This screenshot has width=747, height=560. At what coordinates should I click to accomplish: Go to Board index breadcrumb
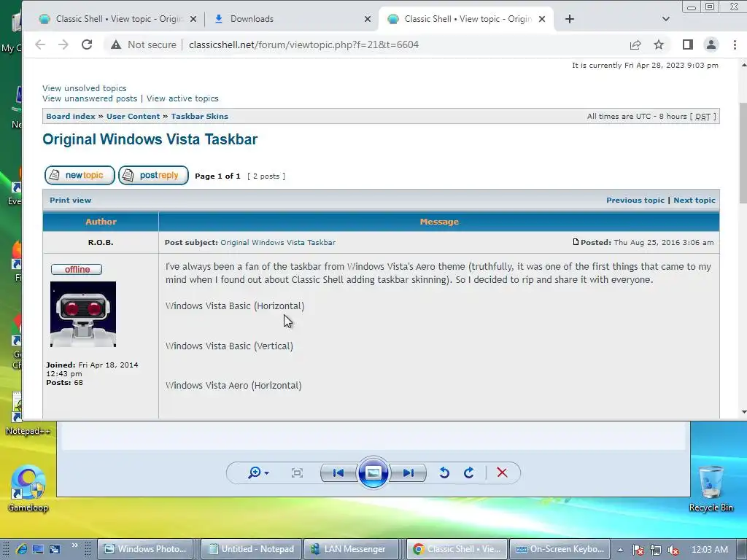(x=71, y=116)
